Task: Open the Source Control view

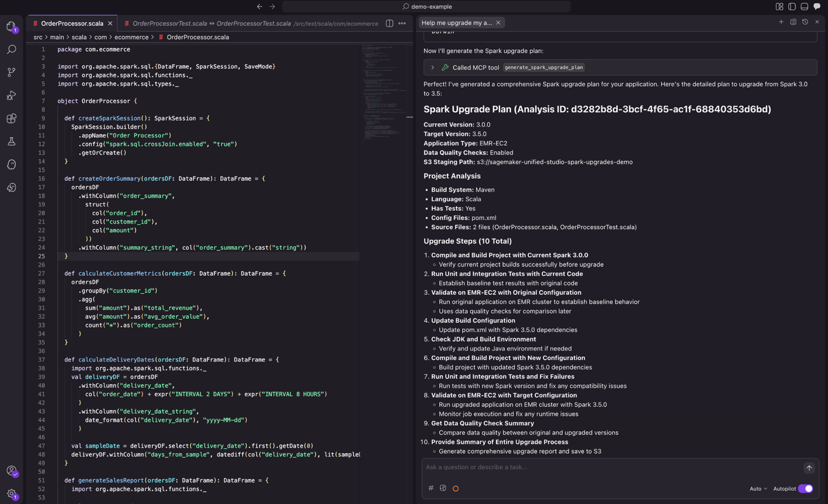Action: [11, 72]
